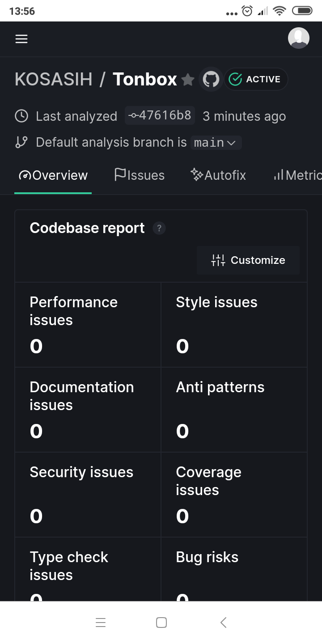Switch to the Metrics tab
This screenshot has width=322, height=644.
tap(297, 175)
